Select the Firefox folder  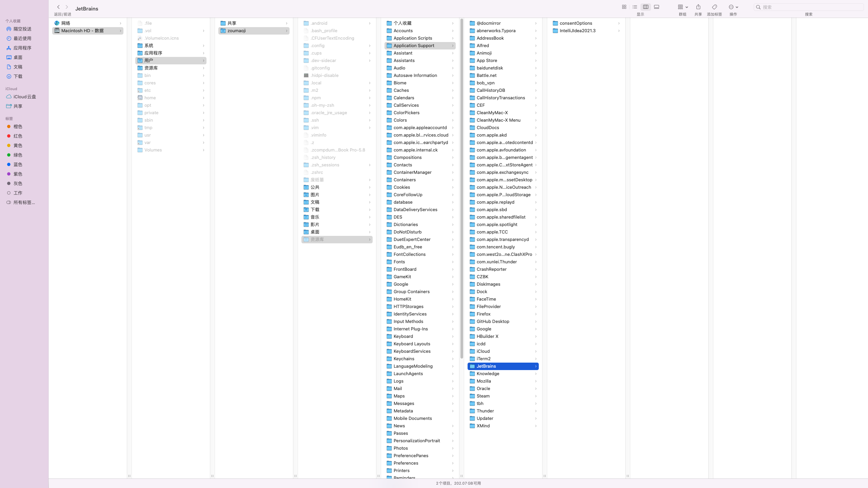[484, 314]
